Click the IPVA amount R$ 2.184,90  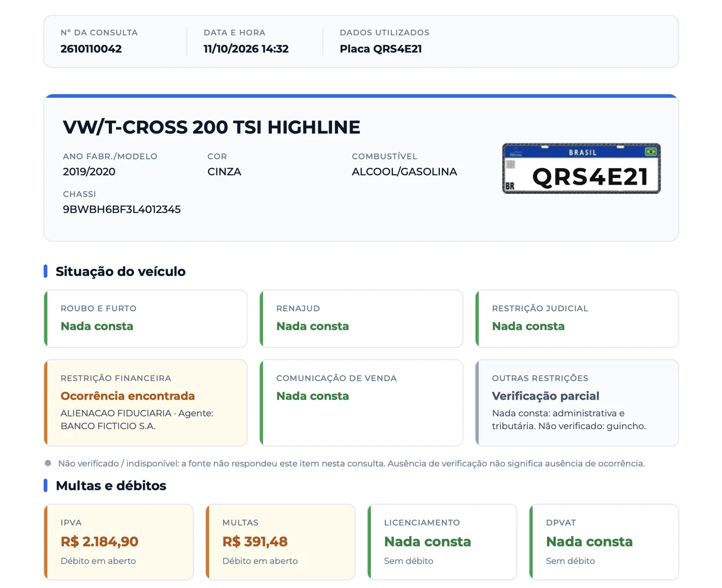point(100,542)
